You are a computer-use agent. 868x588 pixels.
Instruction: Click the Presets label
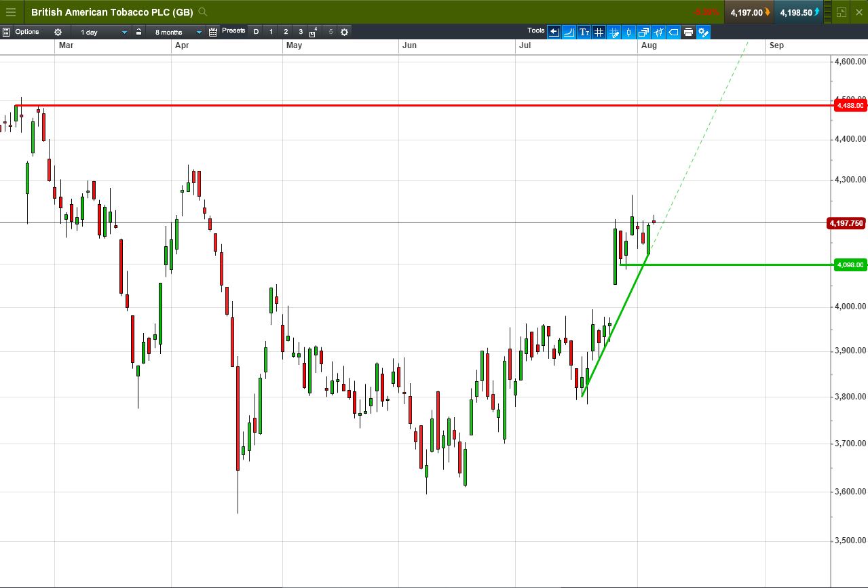coord(233,31)
